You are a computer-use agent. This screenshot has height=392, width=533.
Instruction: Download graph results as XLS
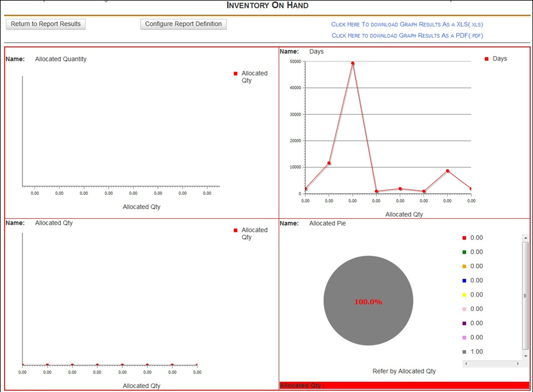[407, 24]
